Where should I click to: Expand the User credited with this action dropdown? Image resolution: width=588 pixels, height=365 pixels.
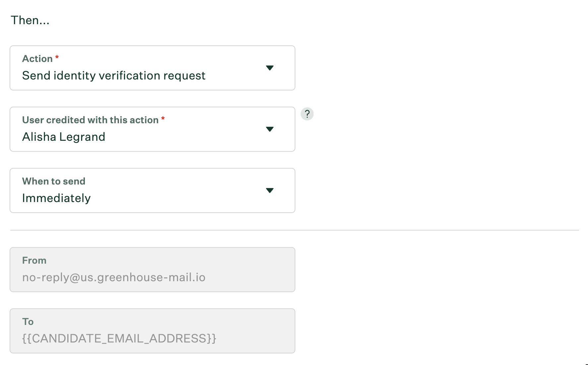152,129
